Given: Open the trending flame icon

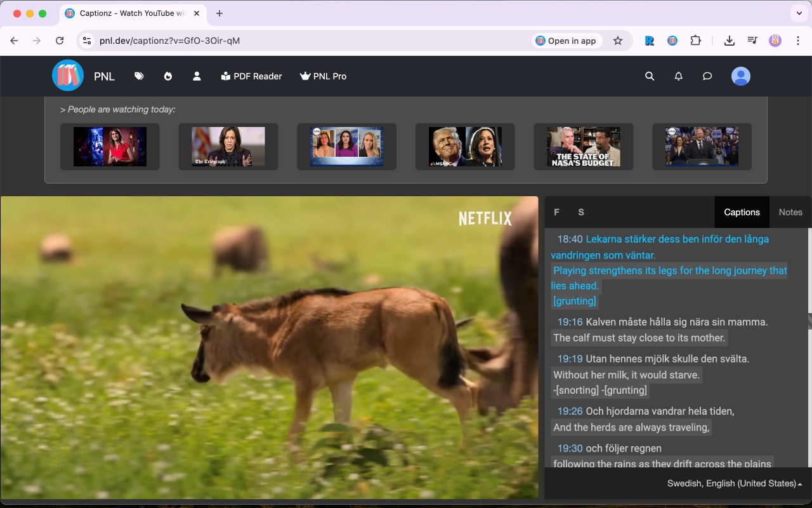Looking at the screenshot, I should [168, 76].
